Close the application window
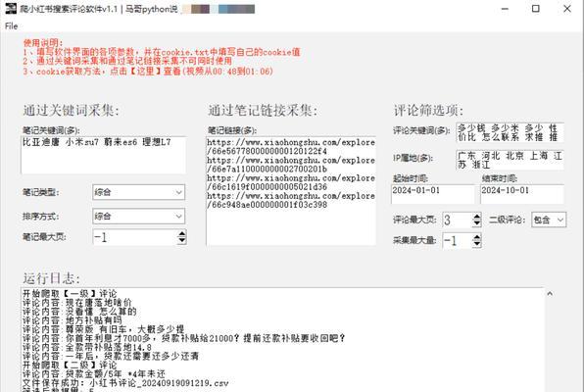Image resolution: width=584 pixels, height=392 pixels. click(x=567, y=9)
